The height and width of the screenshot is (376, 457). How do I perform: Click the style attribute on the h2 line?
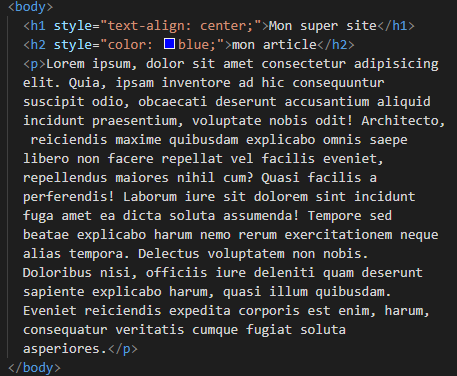tap(73, 45)
